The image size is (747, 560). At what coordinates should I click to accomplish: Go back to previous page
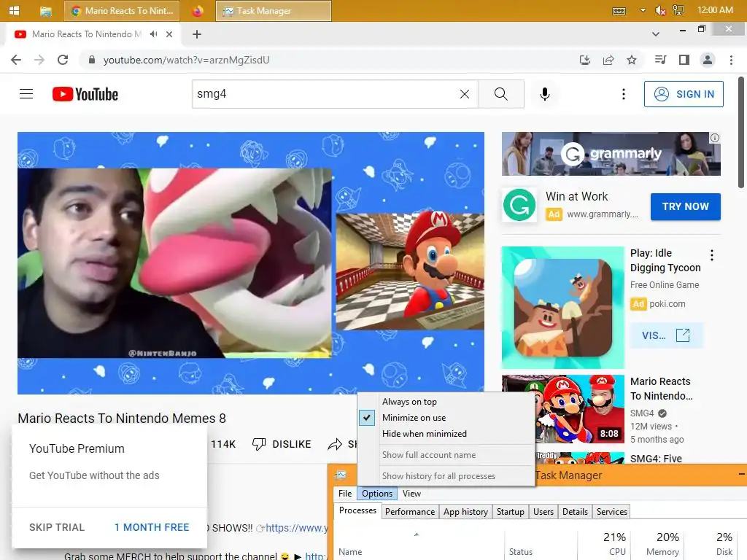(16, 60)
